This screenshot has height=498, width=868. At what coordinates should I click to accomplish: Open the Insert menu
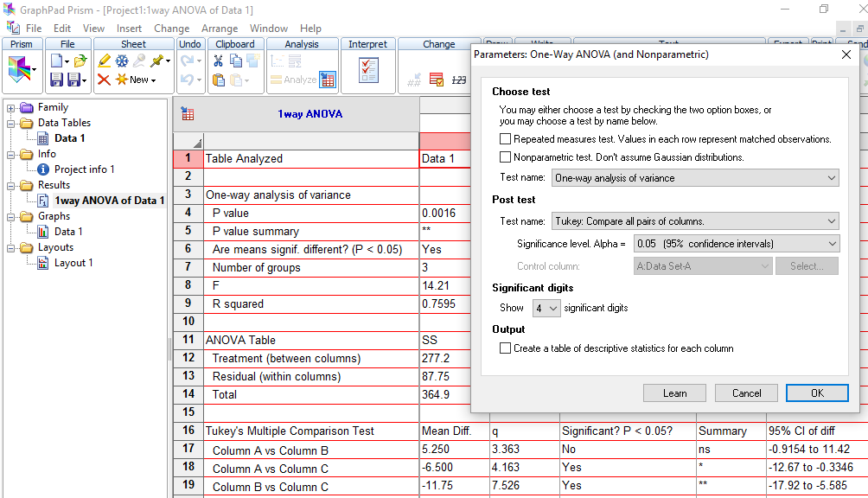pyautogui.click(x=129, y=29)
